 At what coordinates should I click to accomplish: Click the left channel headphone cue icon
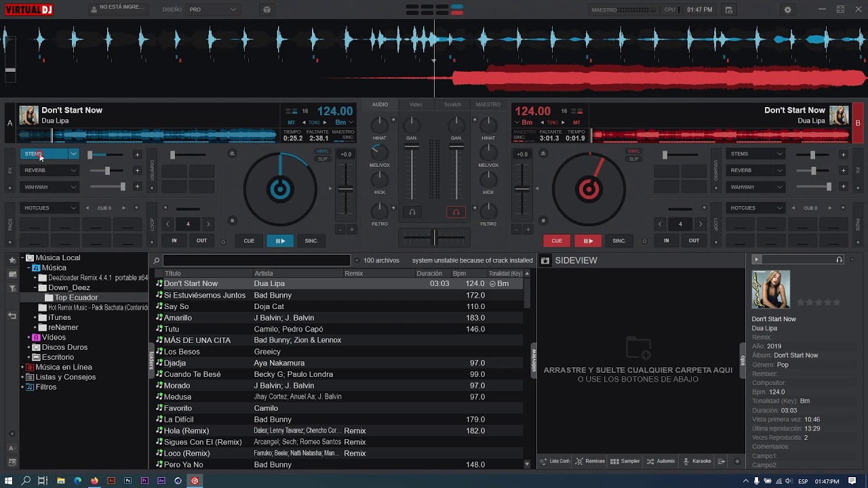tap(412, 212)
